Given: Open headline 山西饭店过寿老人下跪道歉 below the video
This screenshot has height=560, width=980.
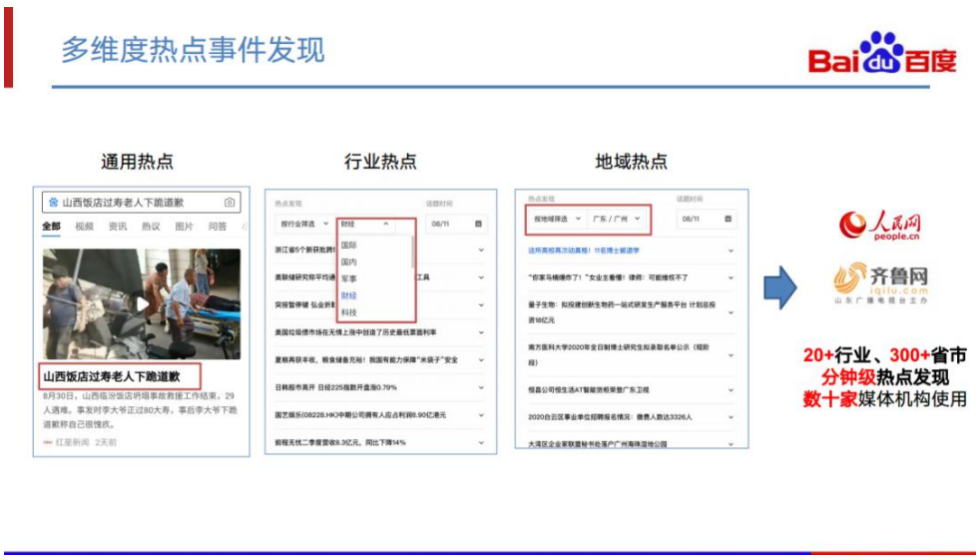Looking at the screenshot, I should pyautogui.click(x=112, y=377).
